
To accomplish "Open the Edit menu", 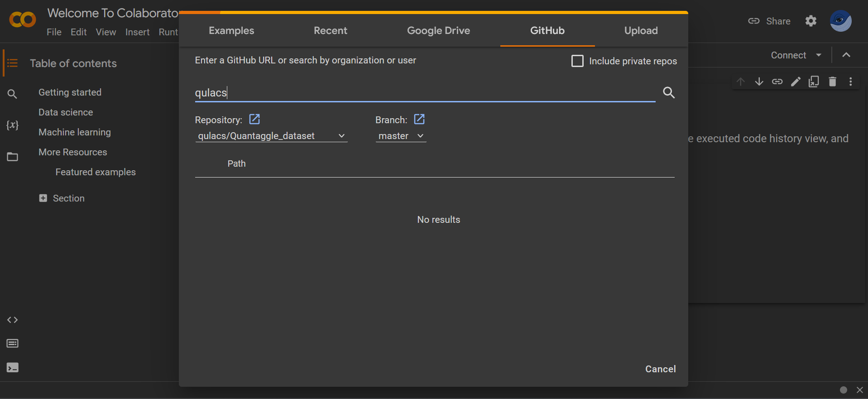I will (x=78, y=32).
